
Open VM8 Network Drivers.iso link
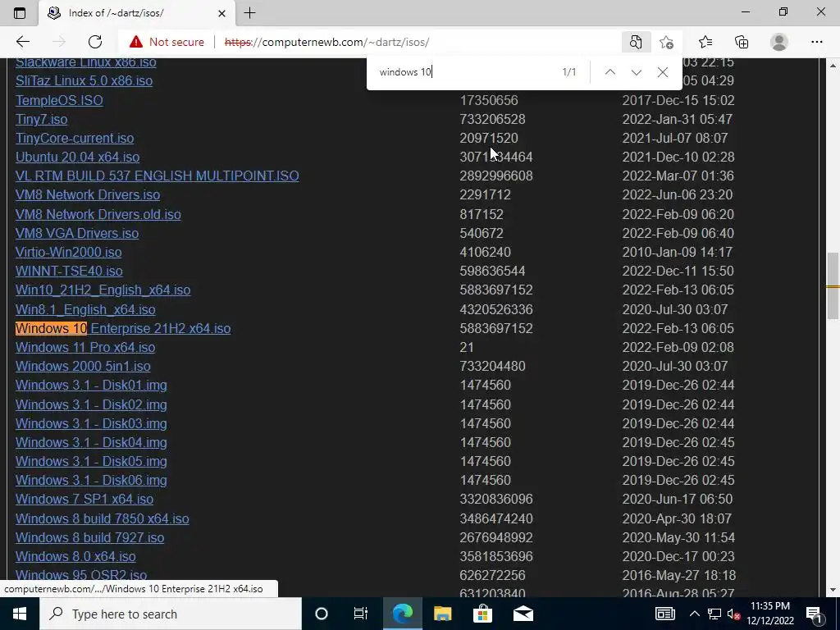point(87,194)
